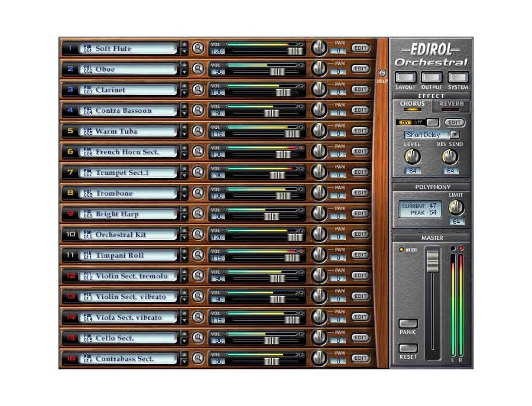Step to previous instrument on Clarinet part
Viewport: 532px width, 406px height.
(184, 86)
